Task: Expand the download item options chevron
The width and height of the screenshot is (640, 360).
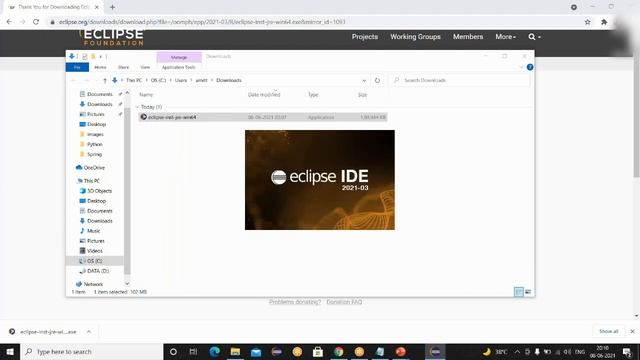Action: 89,332
